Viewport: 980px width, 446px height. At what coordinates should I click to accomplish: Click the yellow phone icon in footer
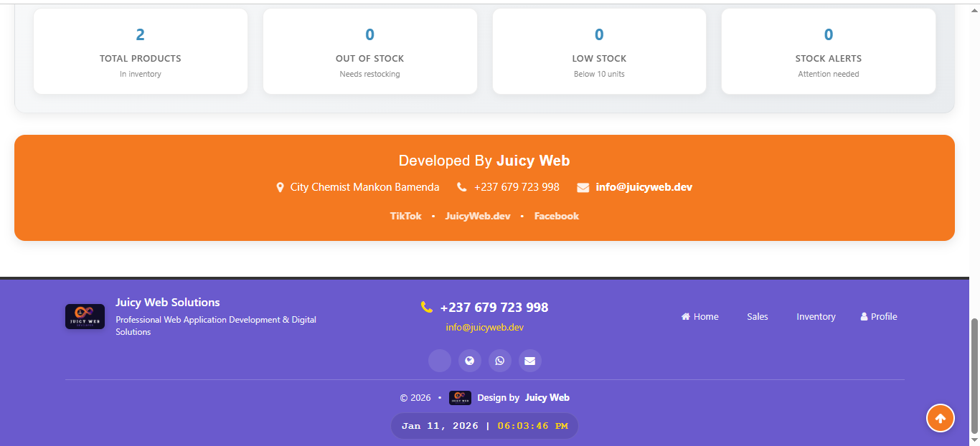427,308
